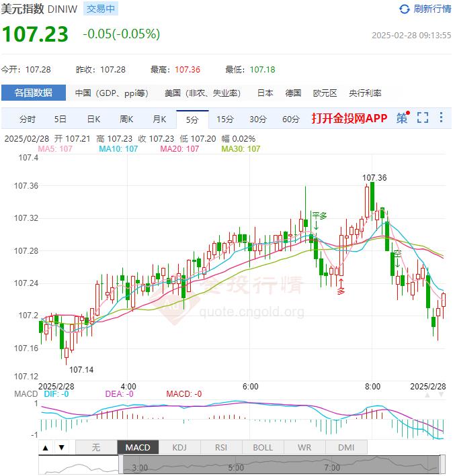Click the 各国数据 button
The width and height of the screenshot is (453, 476).
[x=34, y=93]
